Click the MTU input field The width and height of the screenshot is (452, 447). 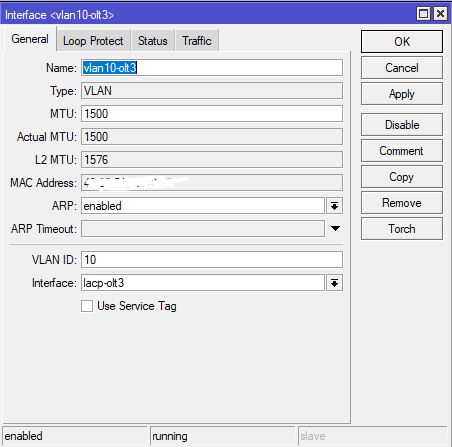[212, 114]
